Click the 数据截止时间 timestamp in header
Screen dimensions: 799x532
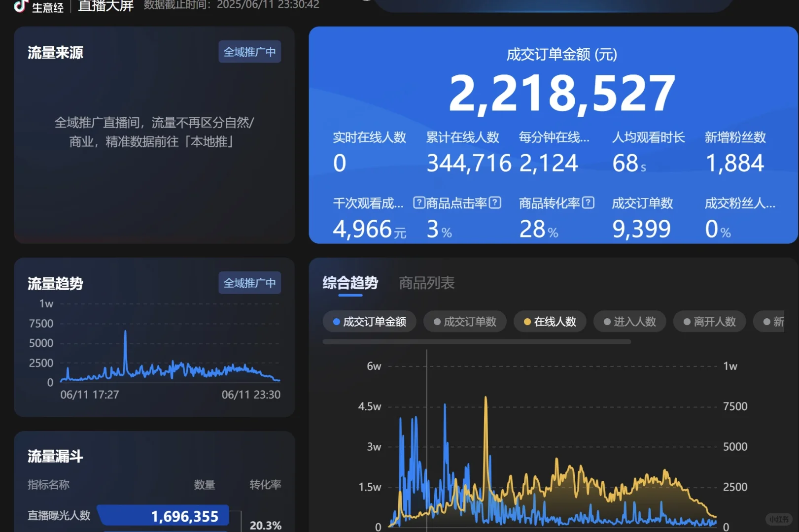click(x=232, y=5)
